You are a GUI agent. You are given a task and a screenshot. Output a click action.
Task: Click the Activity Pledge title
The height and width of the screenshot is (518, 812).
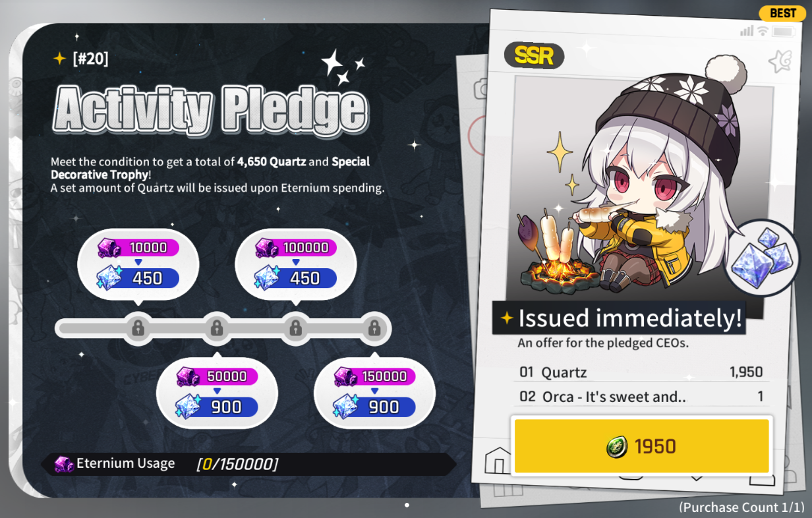(210, 109)
